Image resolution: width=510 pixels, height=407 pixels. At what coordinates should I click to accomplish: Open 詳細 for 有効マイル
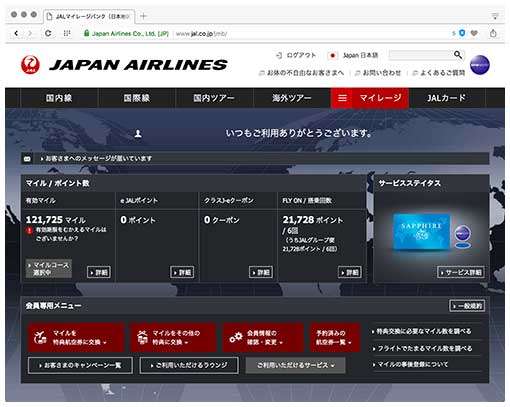click(x=99, y=272)
